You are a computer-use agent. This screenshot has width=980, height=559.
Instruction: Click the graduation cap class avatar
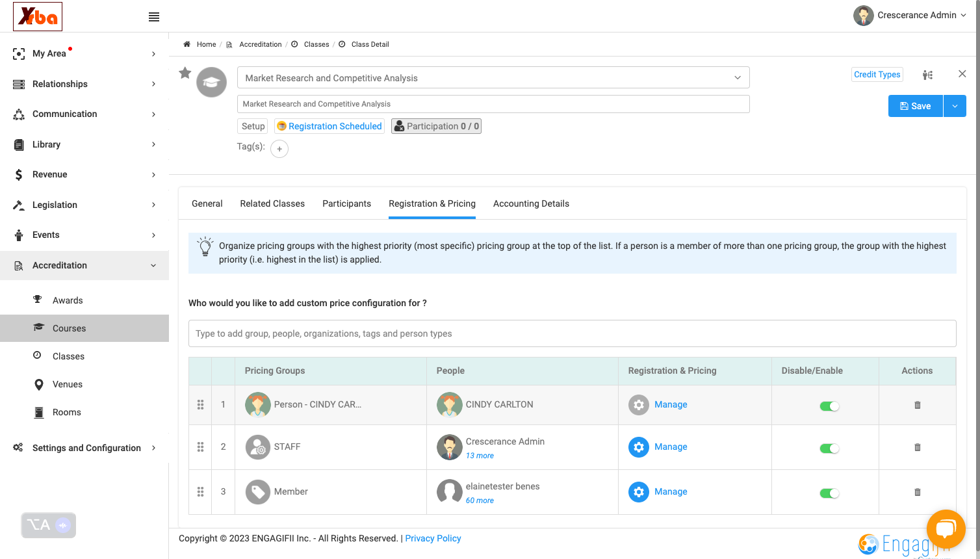(212, 83)
